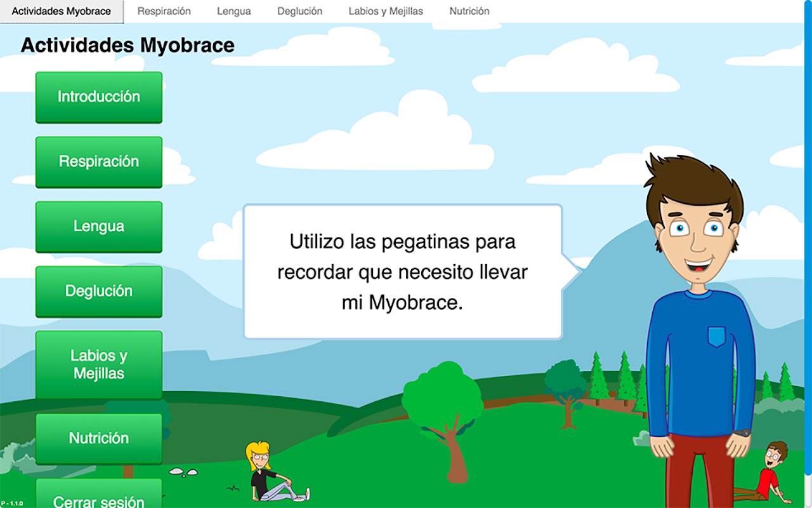Open the Respiración tab
Image resolution: width=812 pixels, height=508 pixels.
pyautogui.click(x=164, y=11)
